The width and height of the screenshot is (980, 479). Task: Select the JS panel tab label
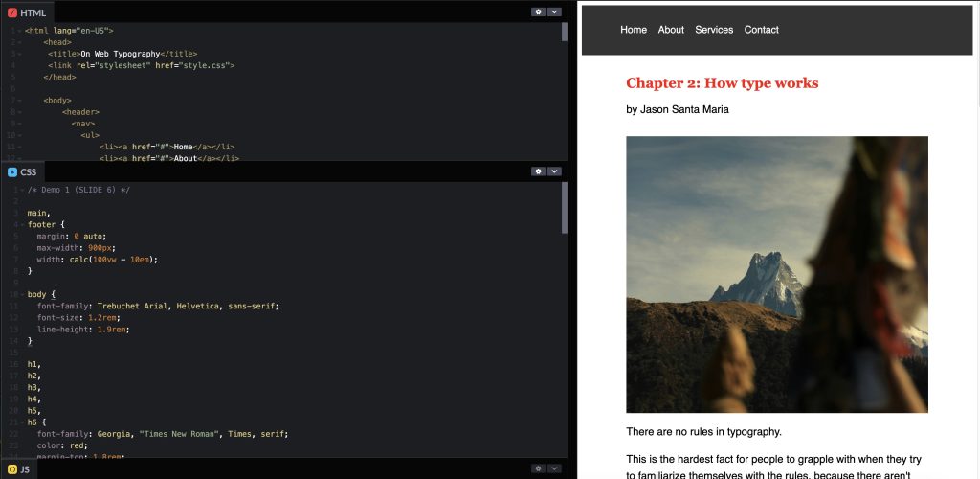click(25, 469)
